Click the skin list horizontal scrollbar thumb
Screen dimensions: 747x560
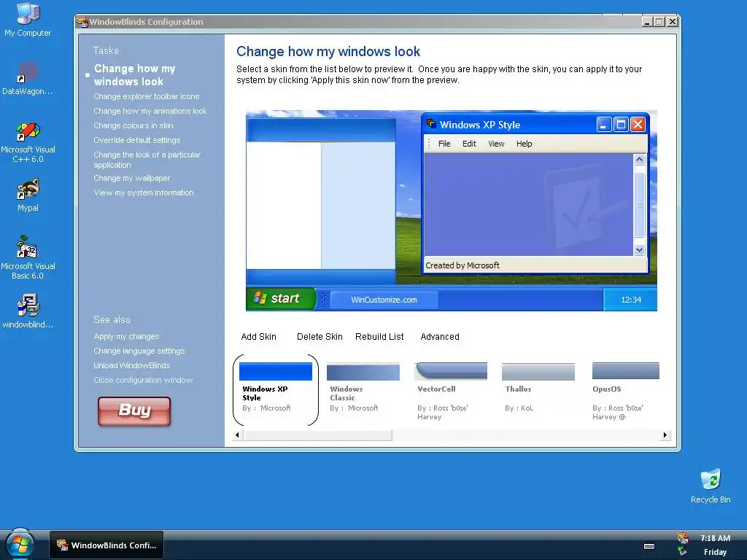(317, 435)
